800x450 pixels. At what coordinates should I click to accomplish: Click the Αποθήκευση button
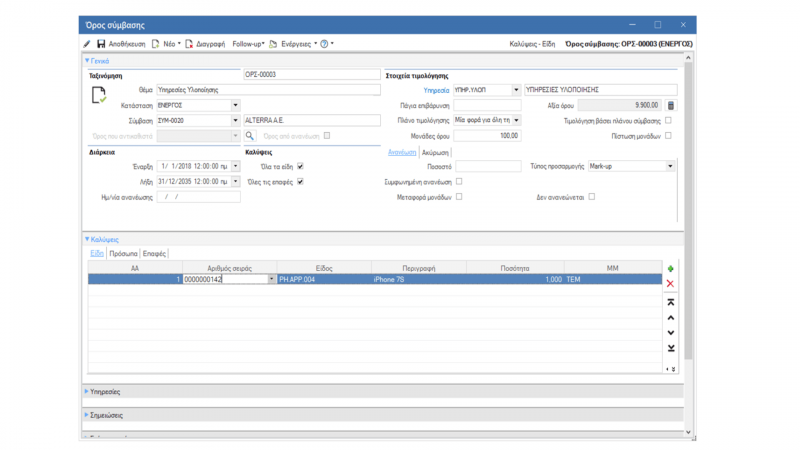tap(121, 44)
